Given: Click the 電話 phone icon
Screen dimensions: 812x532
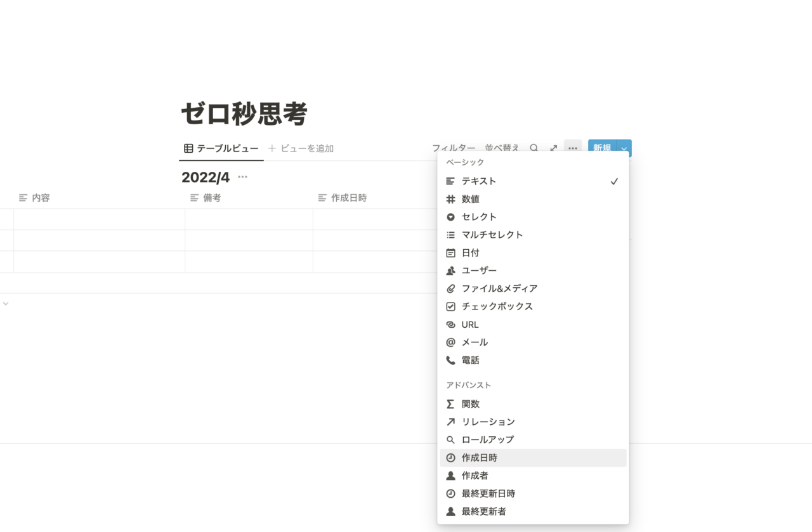Looking at the screenshot, I should [450, 360].
